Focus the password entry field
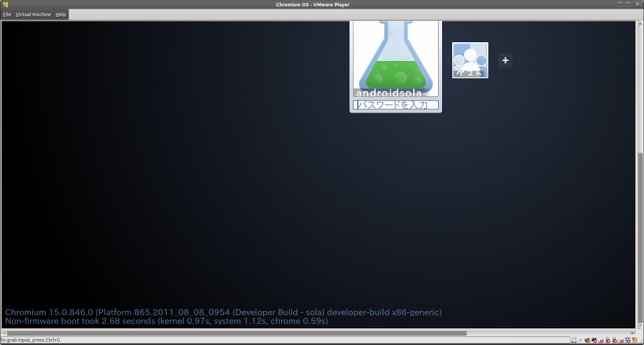The image size is (644, 345). (x=396, y=105)
